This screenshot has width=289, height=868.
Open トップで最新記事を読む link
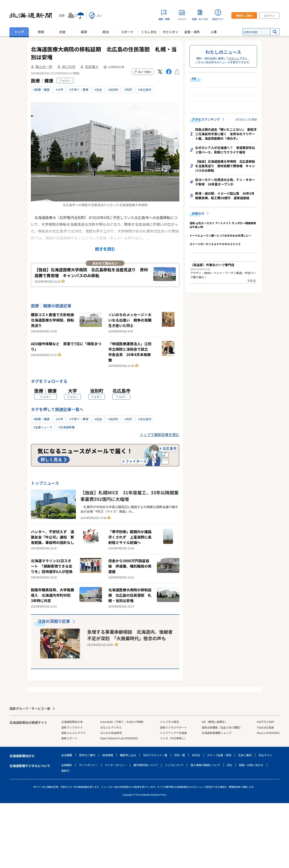160,435
